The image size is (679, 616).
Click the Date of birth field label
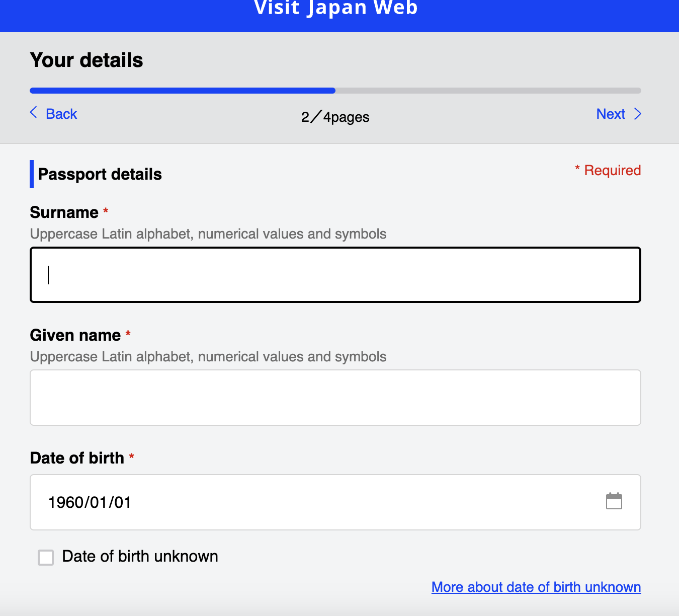coord(77,458)
